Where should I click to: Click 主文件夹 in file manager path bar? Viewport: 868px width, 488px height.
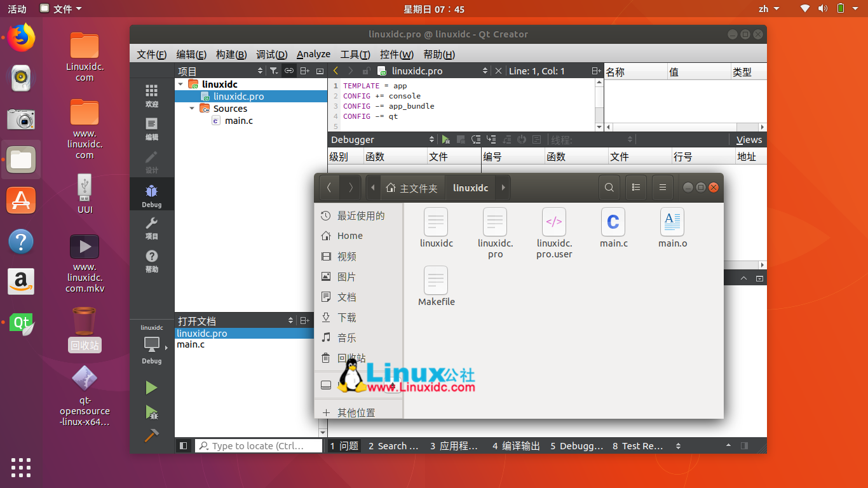pos(412,188)
